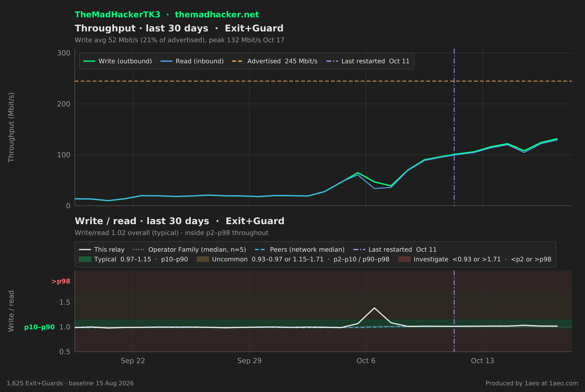The height and width of the screenshot is (392, 585).
Task: Click the blue Read line legend swatch
Action: [167, 61]
